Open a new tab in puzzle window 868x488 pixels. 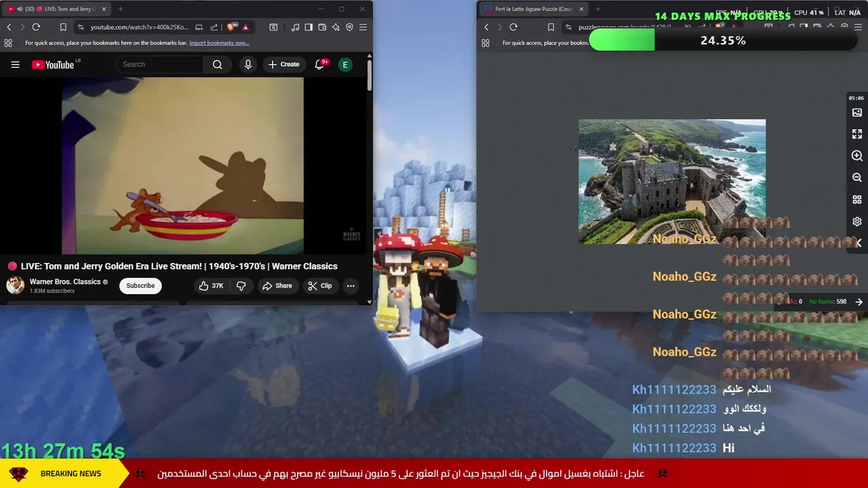point(598,9)
